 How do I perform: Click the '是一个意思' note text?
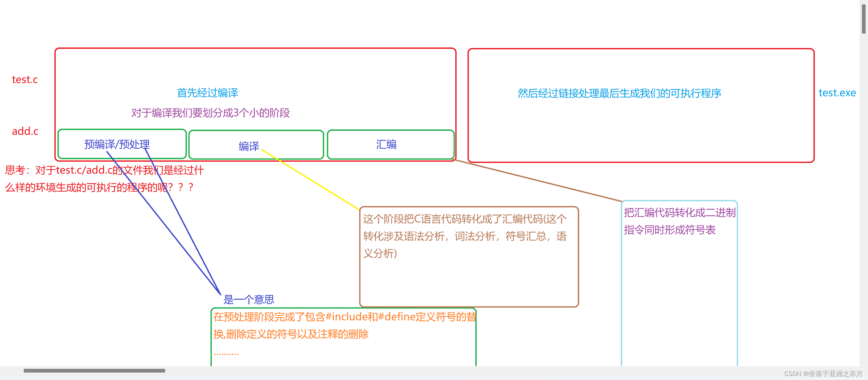pyautogui.click(x=249, y=299)
